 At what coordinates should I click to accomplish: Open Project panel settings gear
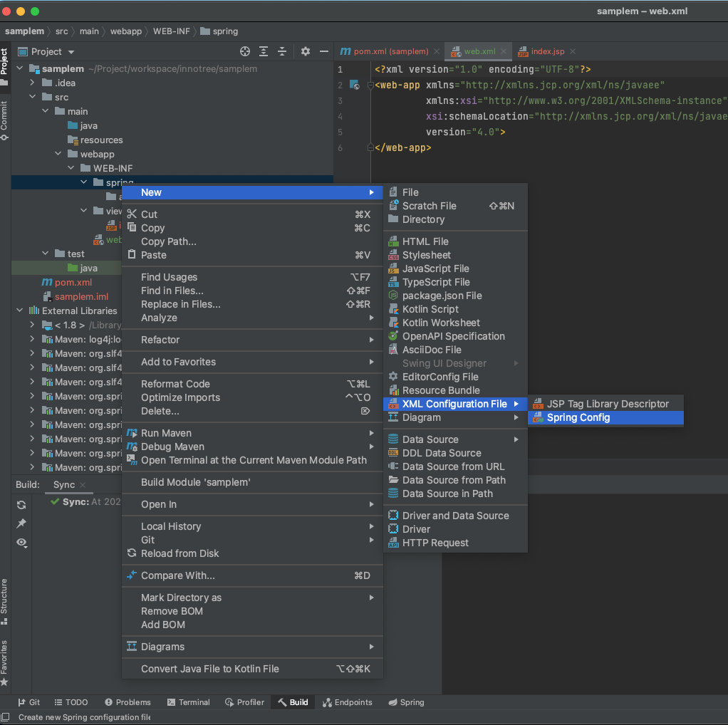[x=305, y=51]
